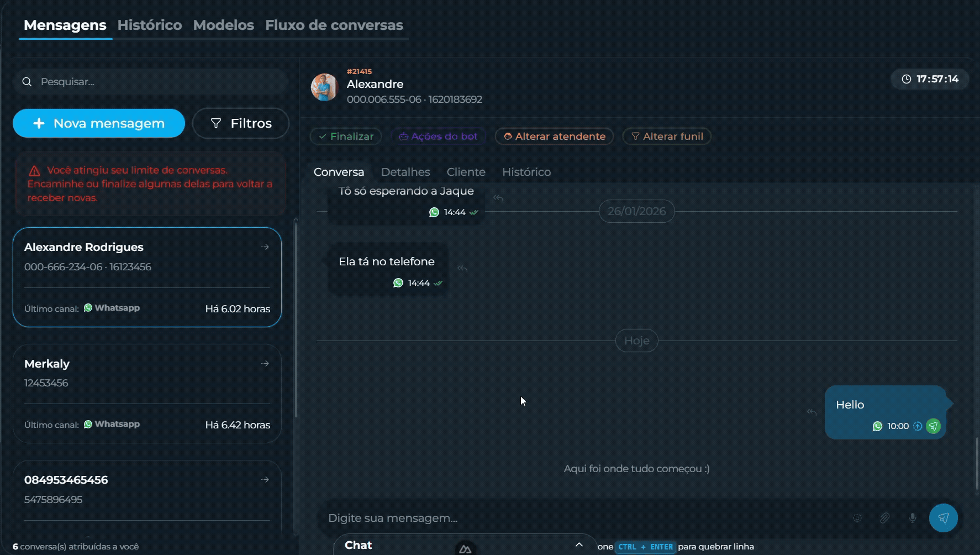
Task: Select the Alexandre Rodrigues conversation card
Action: [147, 277]
